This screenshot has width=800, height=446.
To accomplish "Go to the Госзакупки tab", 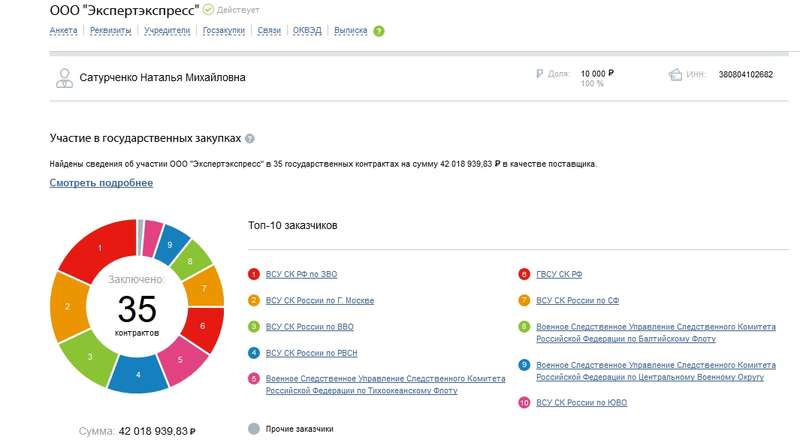I will (x=223, y=31).
